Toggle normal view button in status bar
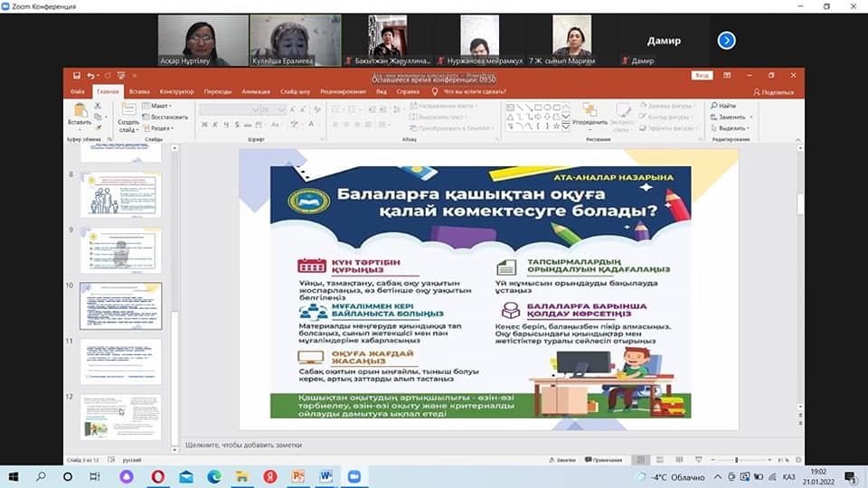 coord(641,460)
